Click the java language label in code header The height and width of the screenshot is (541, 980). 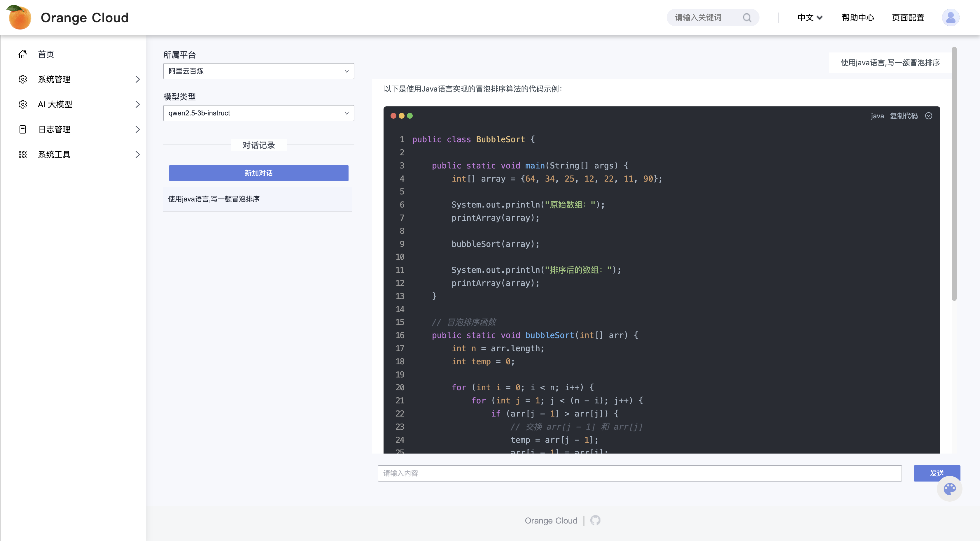[877, 116]
